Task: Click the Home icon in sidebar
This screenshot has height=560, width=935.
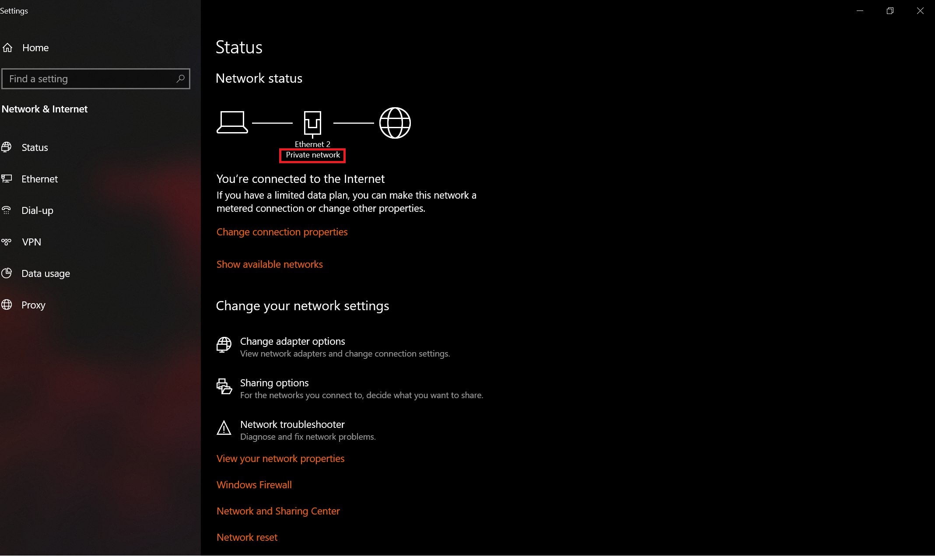Action: coord(7,48)
